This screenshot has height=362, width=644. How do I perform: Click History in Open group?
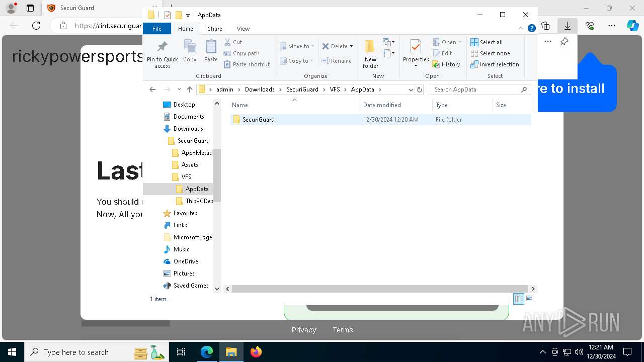tap(446, 64)
